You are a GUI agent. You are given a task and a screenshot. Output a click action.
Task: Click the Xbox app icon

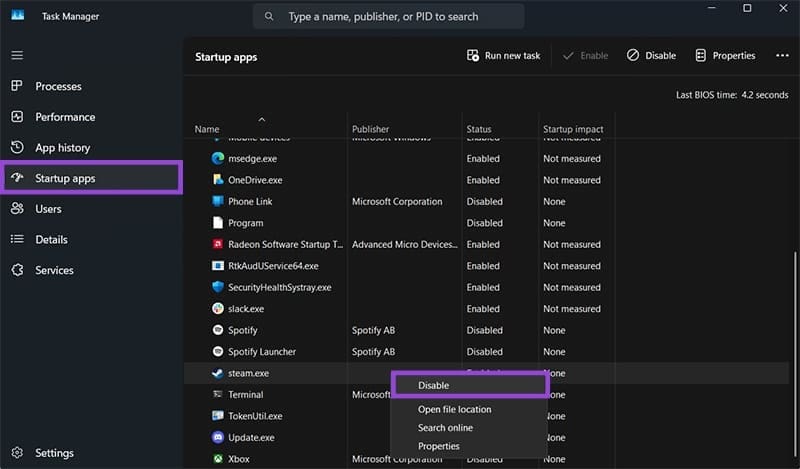(218, 459)
